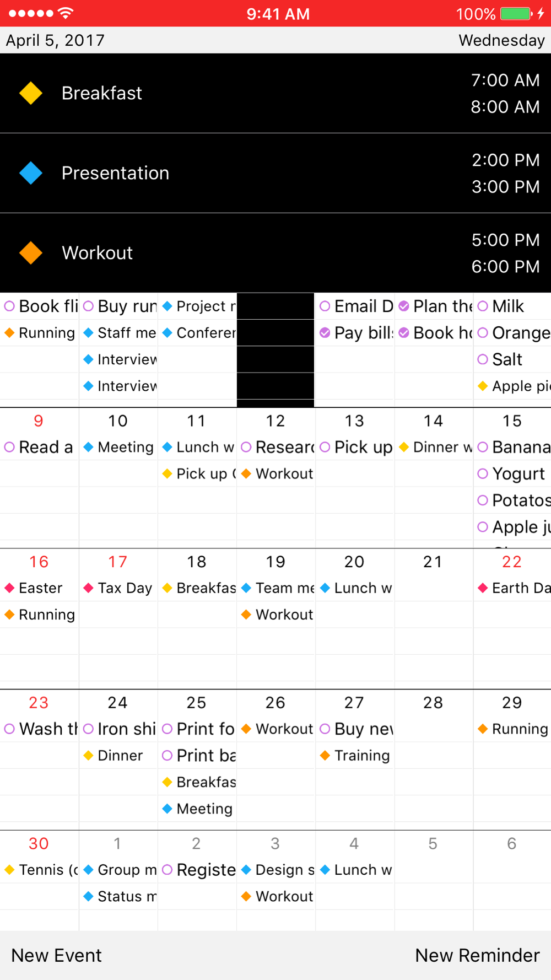Open the Presentation event at 2:00 PM
The width and height of the screenshot is (551, 980).
(275, 173)
